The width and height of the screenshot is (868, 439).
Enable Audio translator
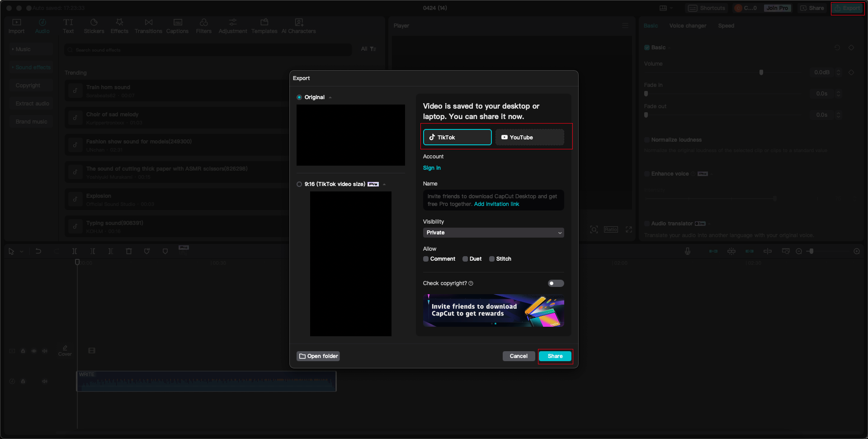[647, 224]
